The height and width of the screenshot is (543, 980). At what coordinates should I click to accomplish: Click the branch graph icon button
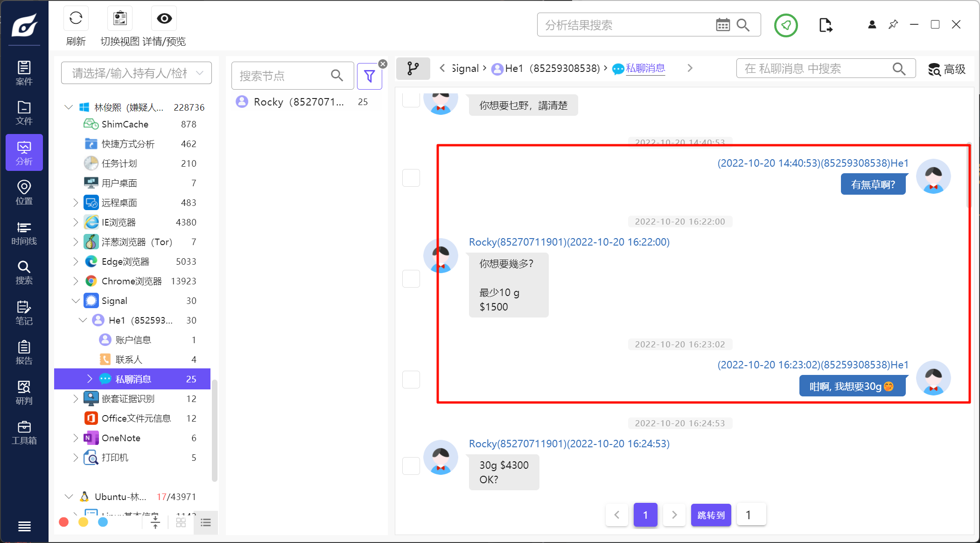413,69
